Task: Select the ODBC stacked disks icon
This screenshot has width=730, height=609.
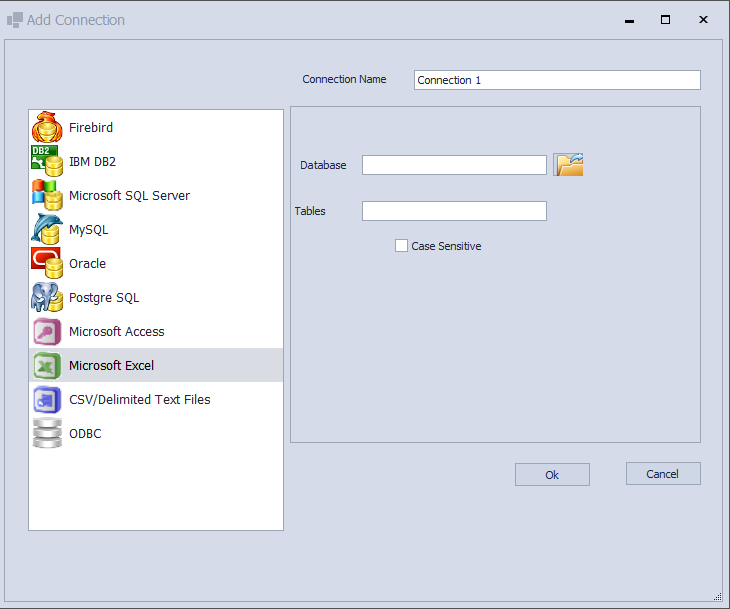Action: [x=47, y=433]
